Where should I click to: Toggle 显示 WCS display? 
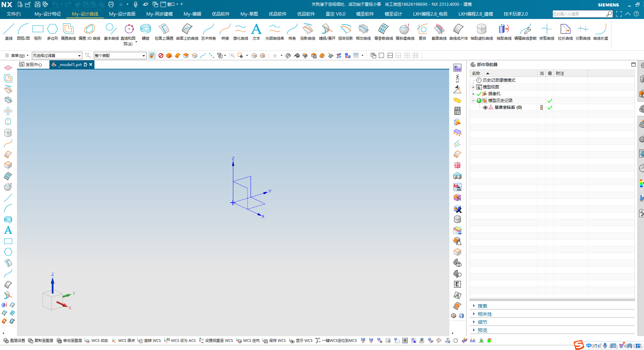(301, 341)
